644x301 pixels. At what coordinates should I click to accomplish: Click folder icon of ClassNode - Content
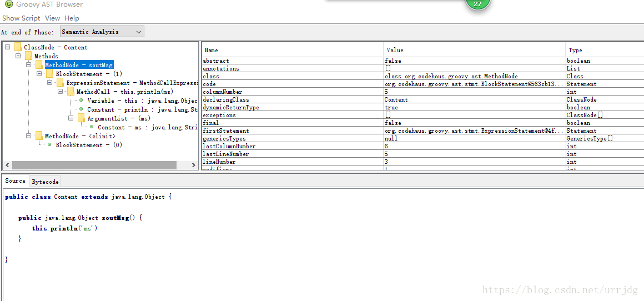pos(18,47)
